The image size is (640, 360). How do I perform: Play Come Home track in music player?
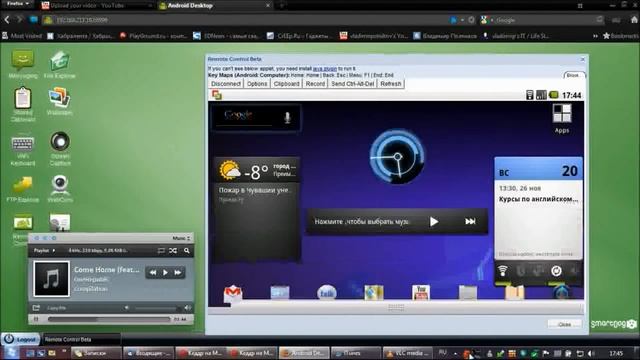(165, 273)
